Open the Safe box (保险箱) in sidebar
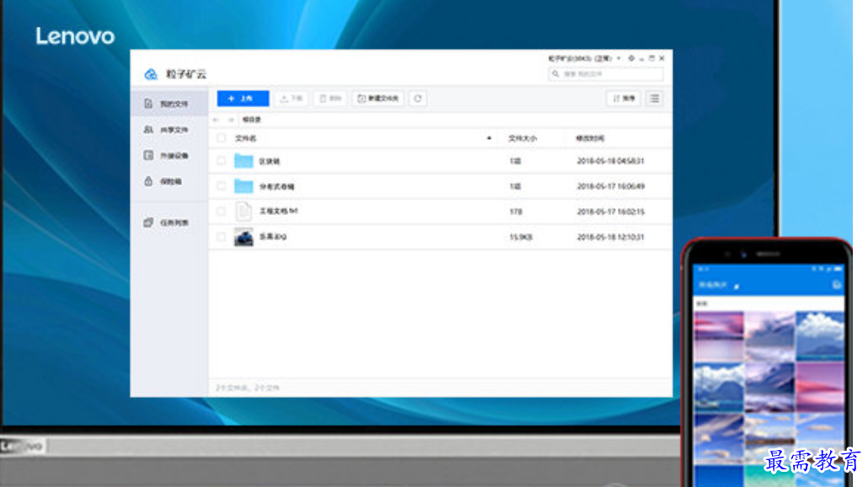This screenshot has width=868, height=487. pos(169,181)
